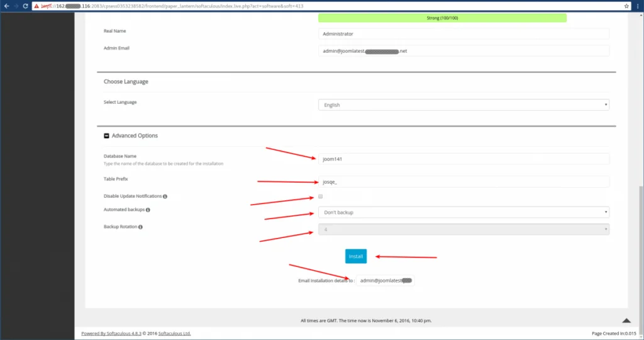
Task: Click the Choose Language heading
Action: [126, 81]
